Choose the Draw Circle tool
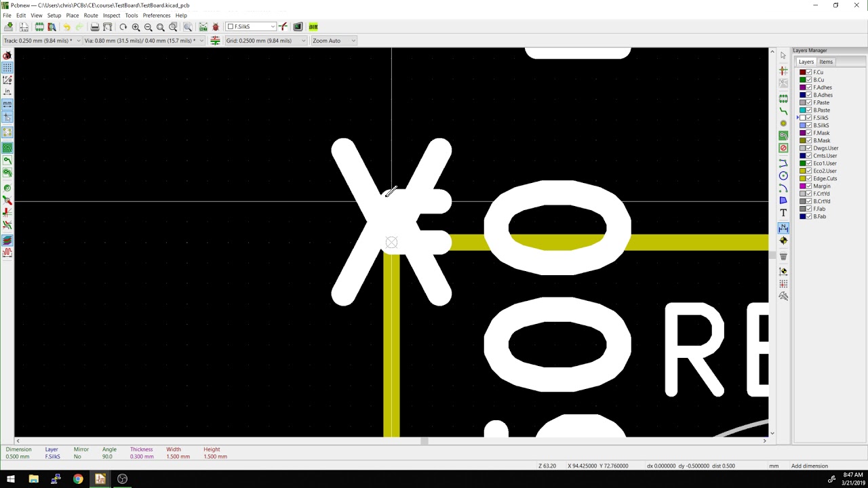 [x=783, y=176]
